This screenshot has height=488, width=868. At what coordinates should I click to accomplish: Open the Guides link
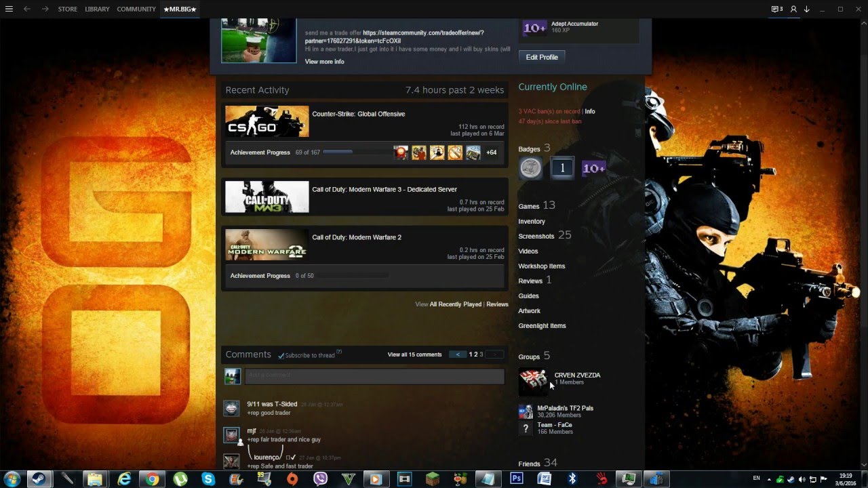[x=529, y=296]
